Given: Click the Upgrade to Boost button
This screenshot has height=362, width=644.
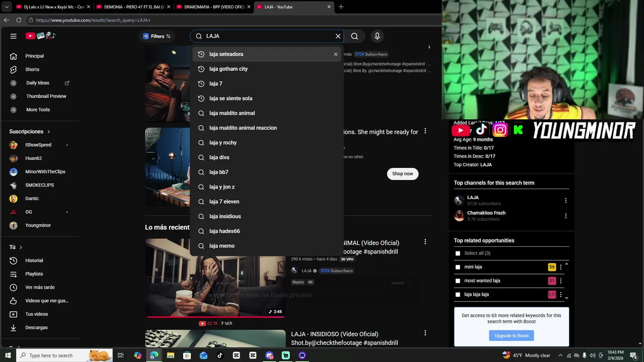Looking at the screenshot, I should point(511,335).
